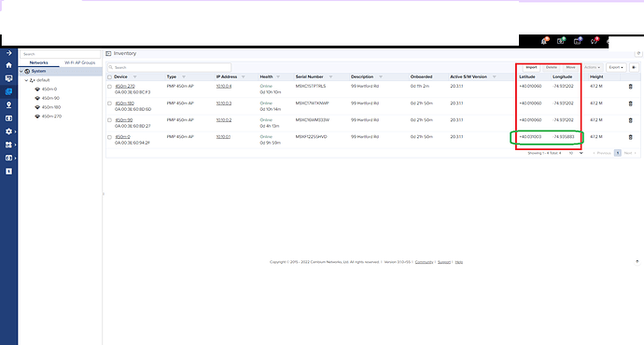Select the highlighted Inventory icon in the sidebar
The image size is (644, 345).
(8, 91)
